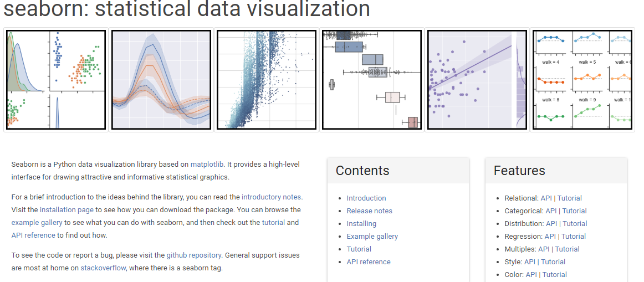This screenshot has height=282, width=644.
Task: Follow the matplotlib link
Action: point(207,164)
